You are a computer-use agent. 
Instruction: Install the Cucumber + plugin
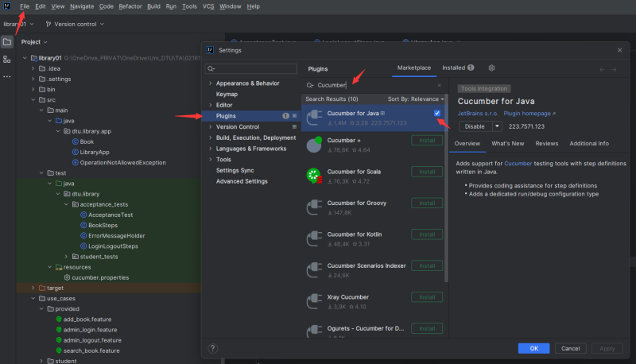click(x=427, y=140)
